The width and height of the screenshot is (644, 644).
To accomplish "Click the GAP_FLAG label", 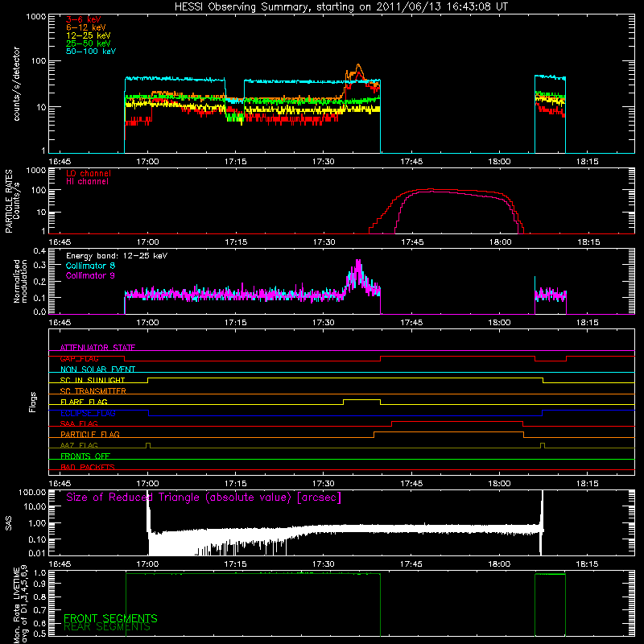I will pos(79,358).
